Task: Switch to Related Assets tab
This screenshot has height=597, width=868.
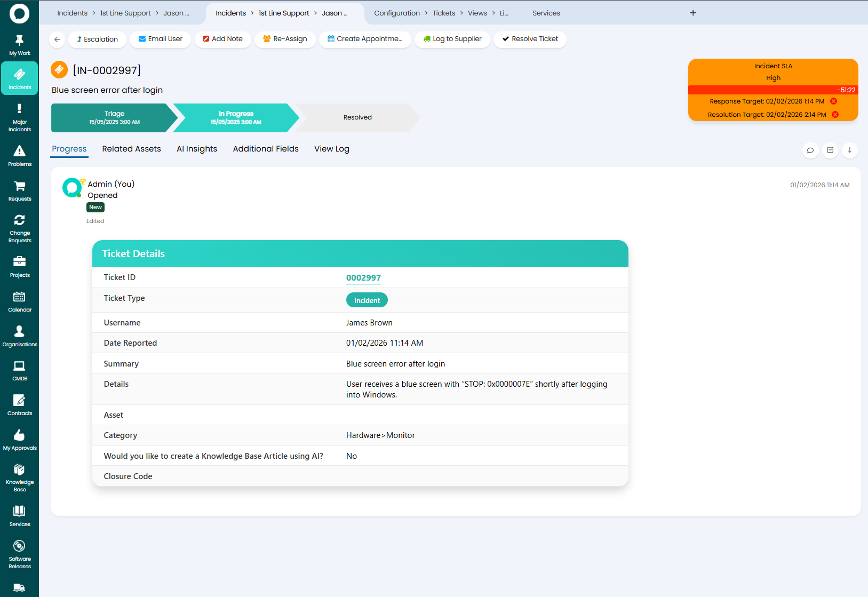Action: coord(131,149)
